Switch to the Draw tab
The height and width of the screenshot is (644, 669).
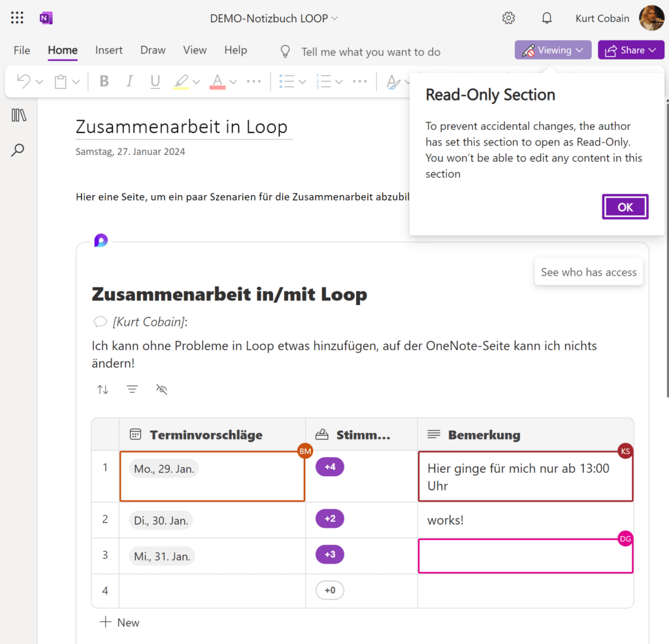(x=153, y=50)
